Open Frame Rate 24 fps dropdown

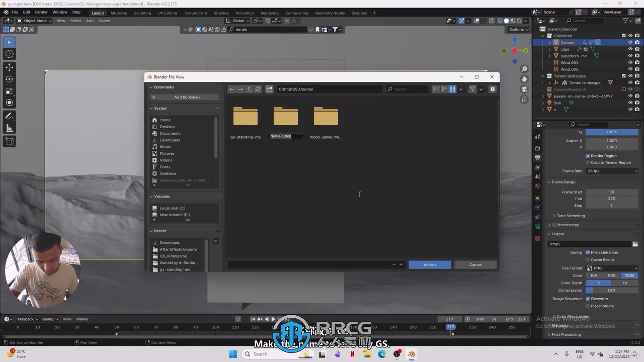pyautogui.click(x=612, y=171)
